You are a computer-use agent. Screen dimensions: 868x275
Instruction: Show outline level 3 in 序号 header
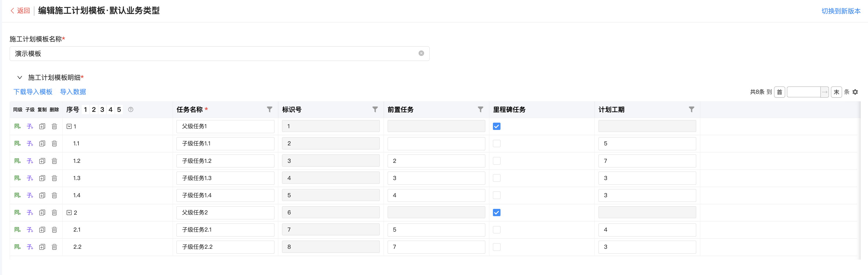point(102,110)
